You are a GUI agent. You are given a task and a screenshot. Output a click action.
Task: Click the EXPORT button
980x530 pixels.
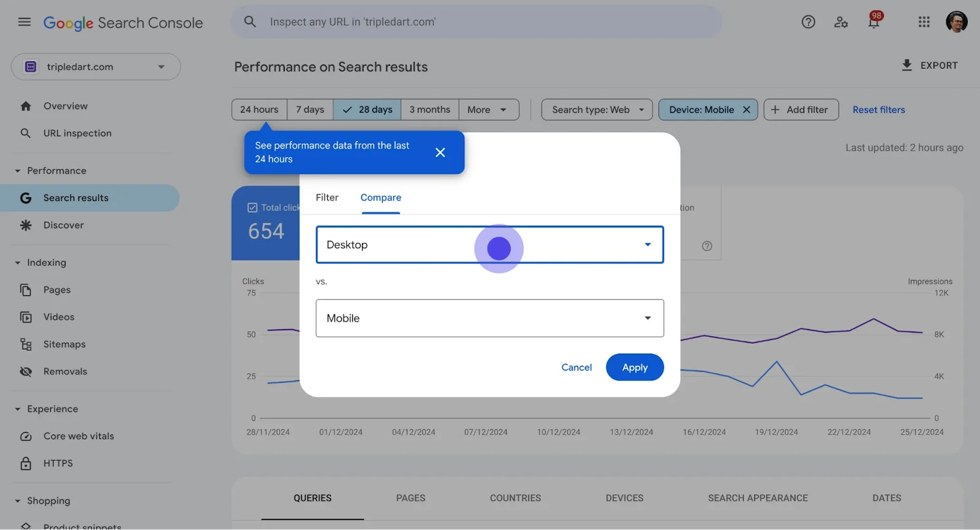(930, 65)
